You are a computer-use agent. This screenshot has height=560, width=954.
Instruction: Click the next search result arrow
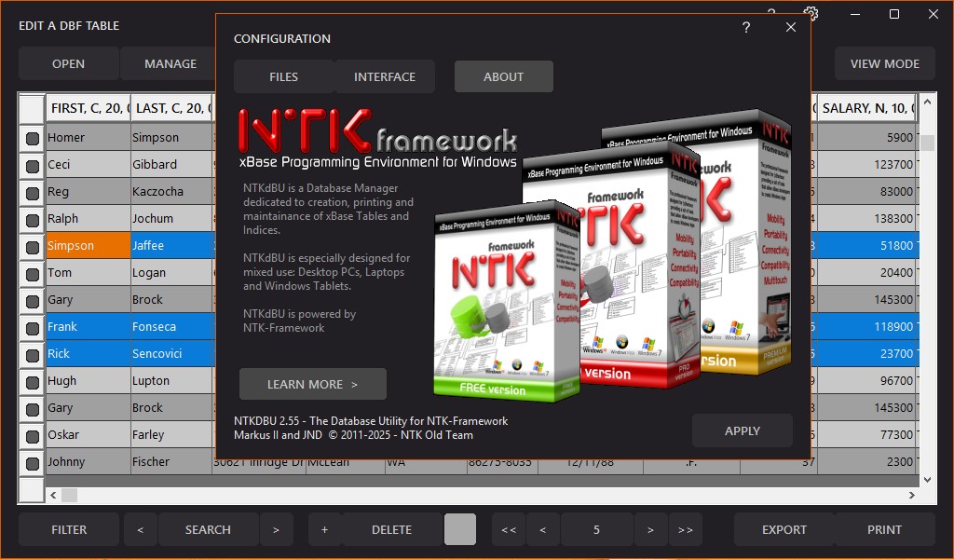coord(276,529)
